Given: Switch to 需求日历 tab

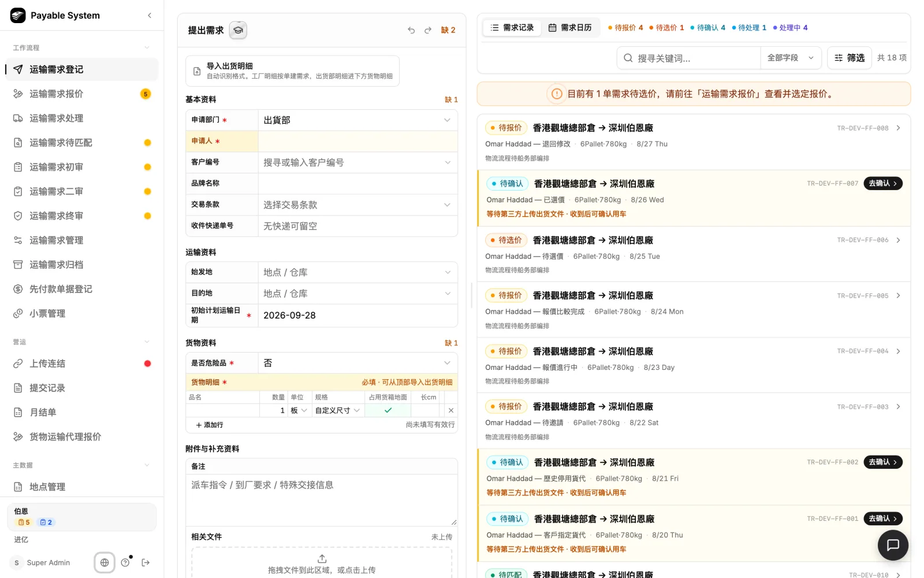Looking at the screenshot, I should (x=570, y=28).
